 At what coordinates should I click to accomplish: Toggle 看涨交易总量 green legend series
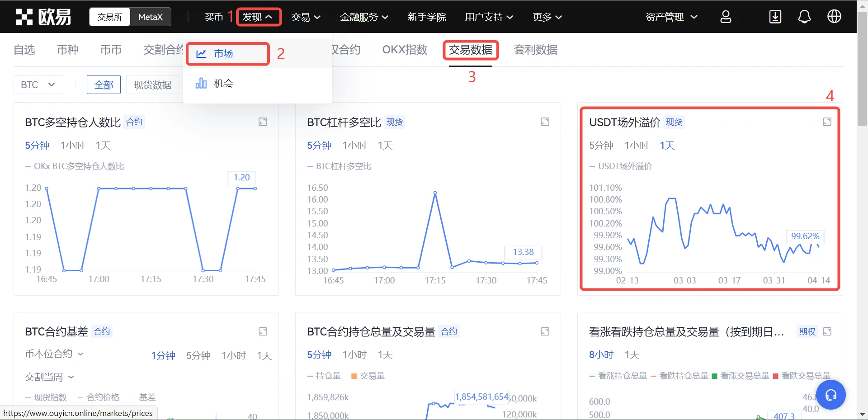coord(741,376)
